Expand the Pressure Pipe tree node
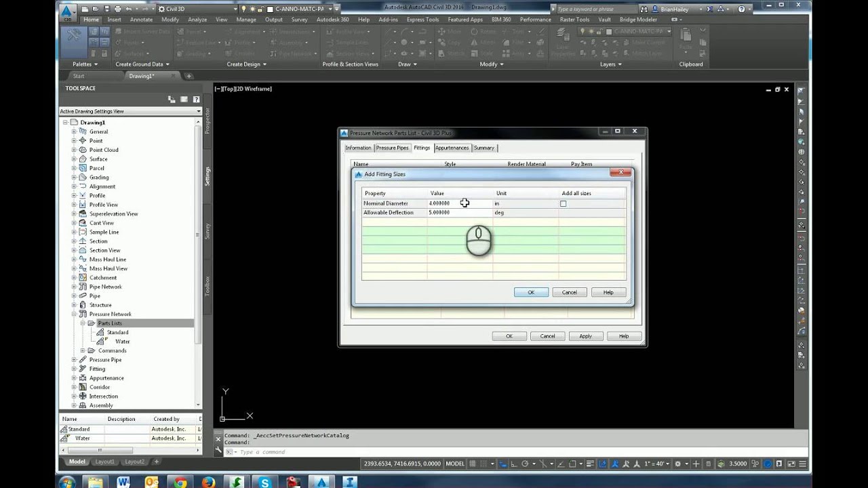Image resolution: width=868 pixels, height=488 pixels. [74, 360]
